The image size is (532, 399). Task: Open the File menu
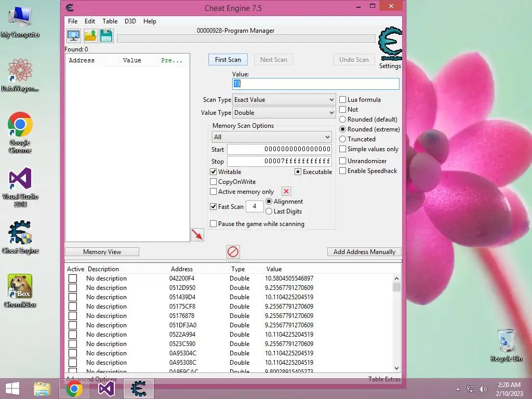(x=73, y=21)
